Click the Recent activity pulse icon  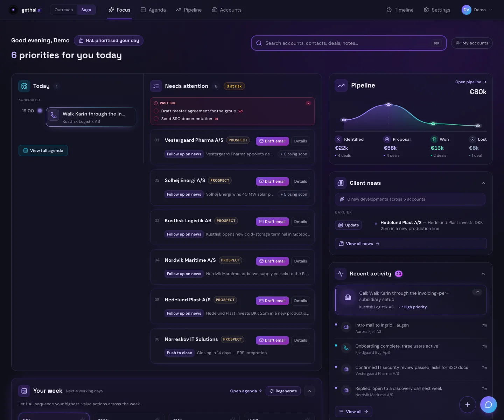[341, 274]
